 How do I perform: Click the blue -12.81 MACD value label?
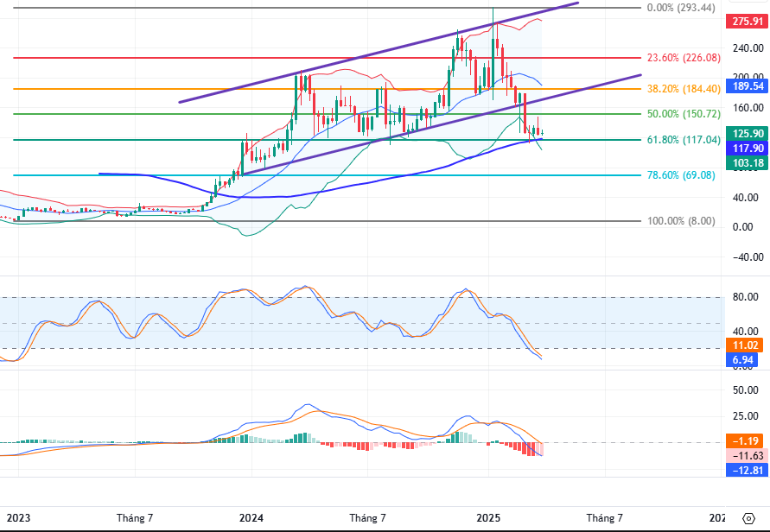pyautogui.click(x=747, y=470)
